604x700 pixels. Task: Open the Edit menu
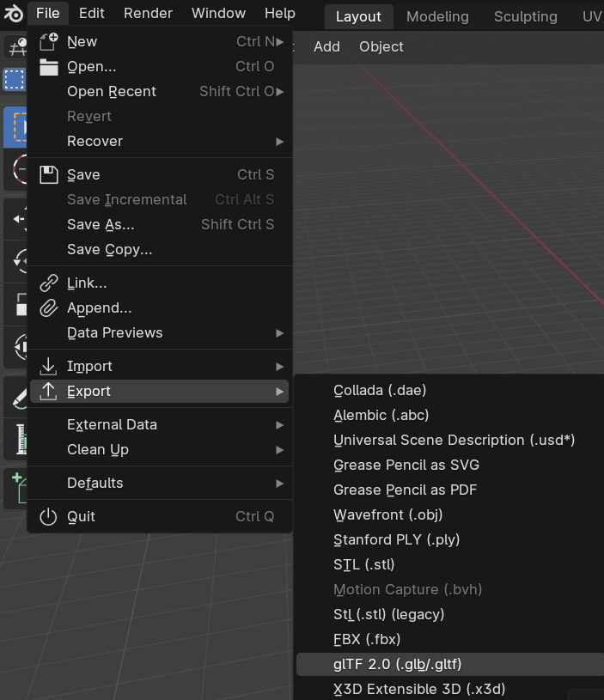[x=92, y=14]
